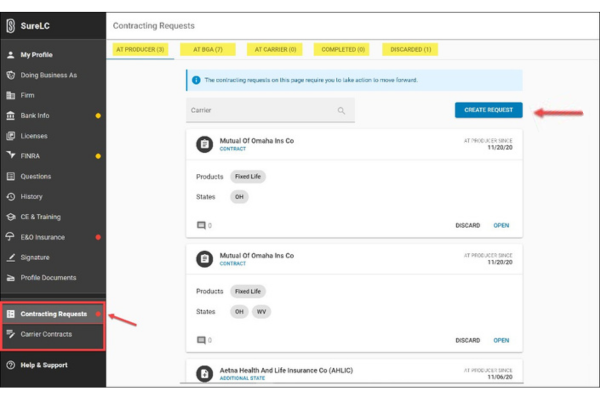Click the SureLC logo icon
The width and height of the screenshot is (600, 400).
pyautogui.click(x=11, y=26)
